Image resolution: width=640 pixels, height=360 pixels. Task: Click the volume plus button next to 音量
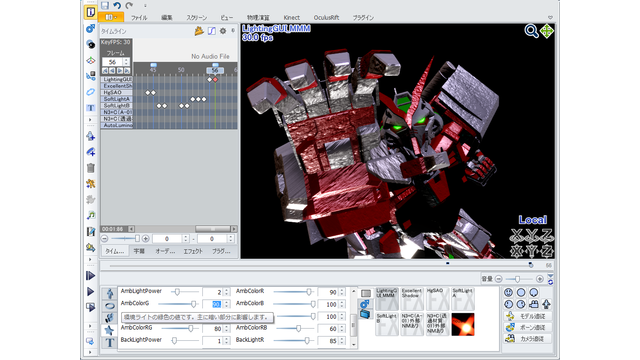540,279
